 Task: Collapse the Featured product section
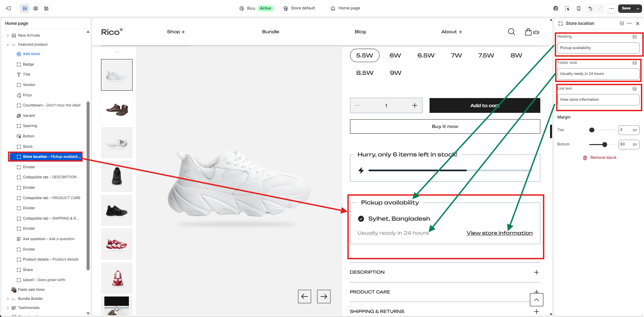8,45
